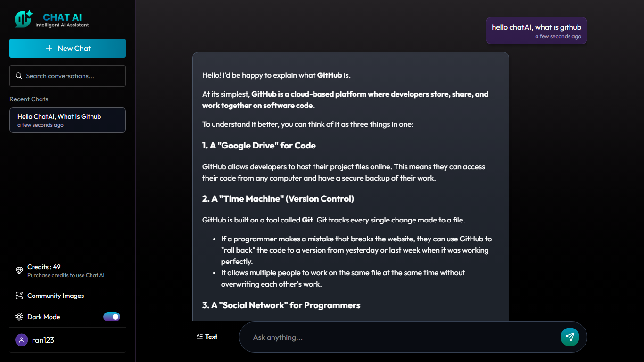Viewport: 644px width, 362px height.
Task: Toggle the Dark Mode switch
Action: click(x=112, y=317)
